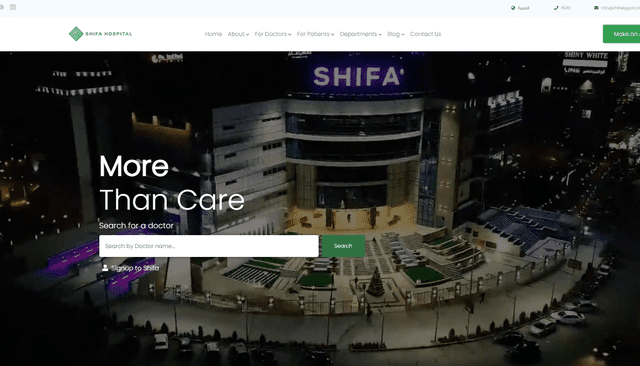Click the globe language icon
Screen dimensions: 640x366
(513, 8)
